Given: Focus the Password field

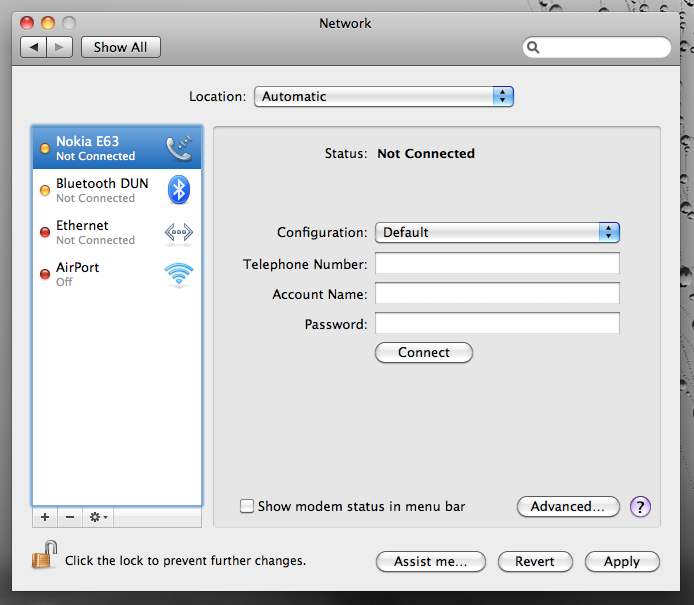Looking at the screenshot, I should [497, 323].
